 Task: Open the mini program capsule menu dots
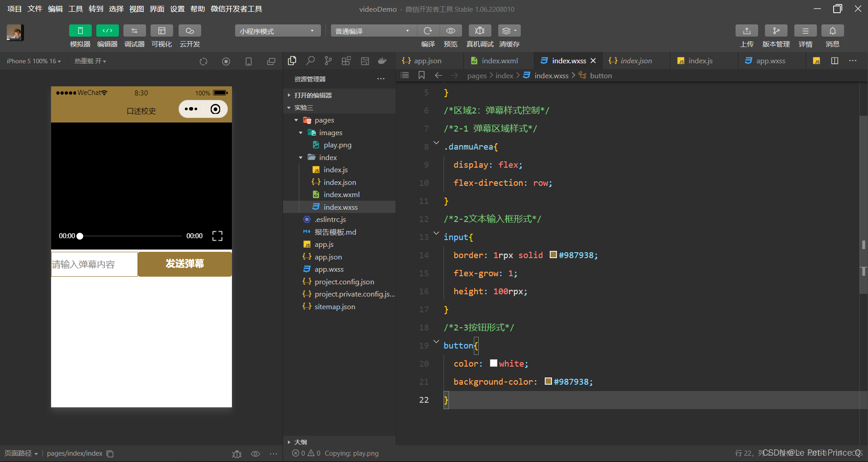[191, 109]
